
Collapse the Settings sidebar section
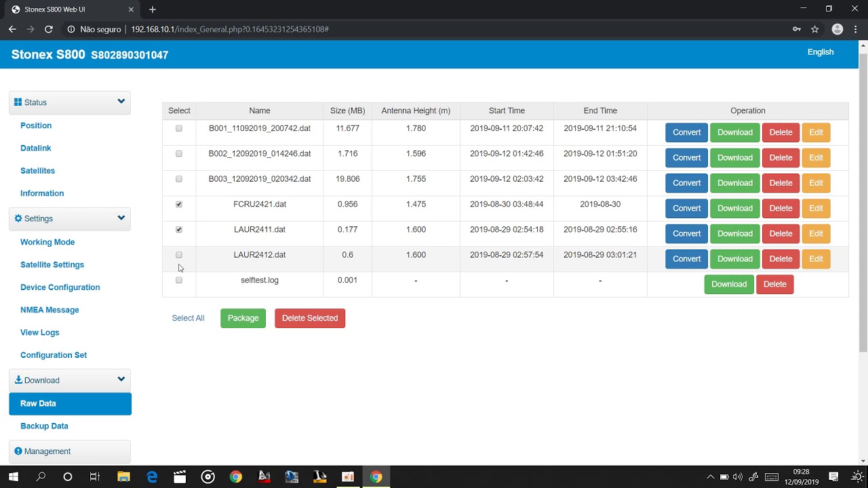[x=70, y=218]
